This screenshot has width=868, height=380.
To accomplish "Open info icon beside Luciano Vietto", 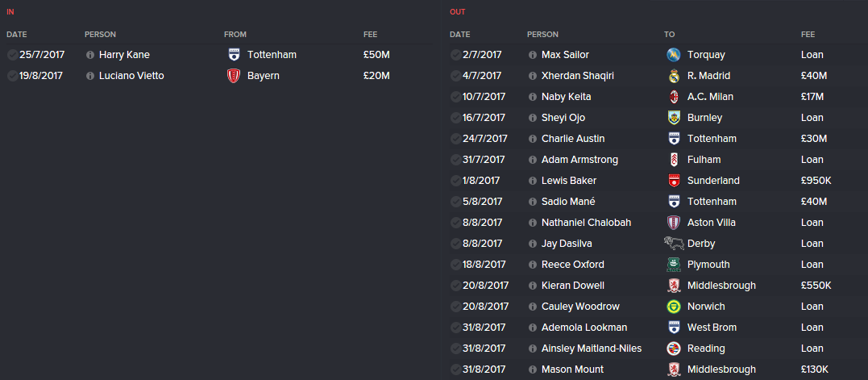I will tap(89, 76).
